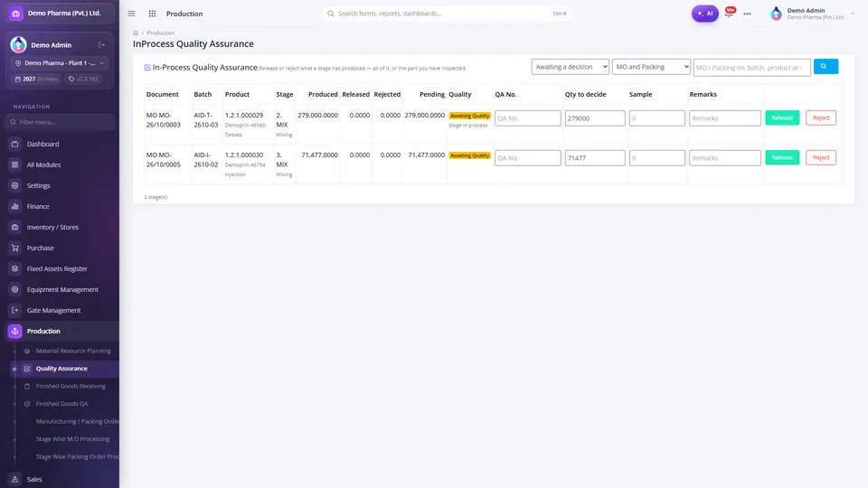
Task: Select Quality Assurance submenu item
Action: (x=66, y=369)
